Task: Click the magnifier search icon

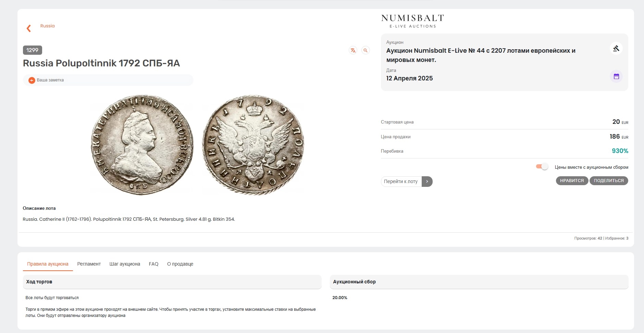Action: (366, 50)
